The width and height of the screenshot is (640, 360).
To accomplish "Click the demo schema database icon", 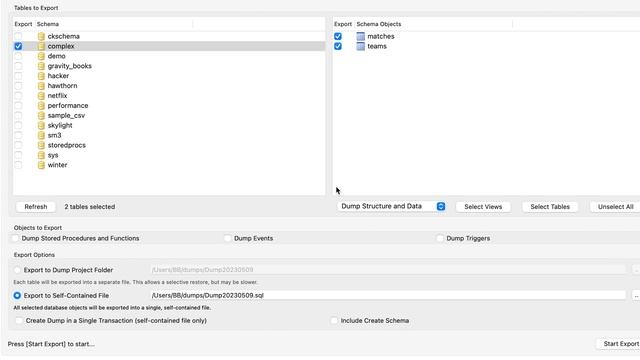I will (41, 56).
